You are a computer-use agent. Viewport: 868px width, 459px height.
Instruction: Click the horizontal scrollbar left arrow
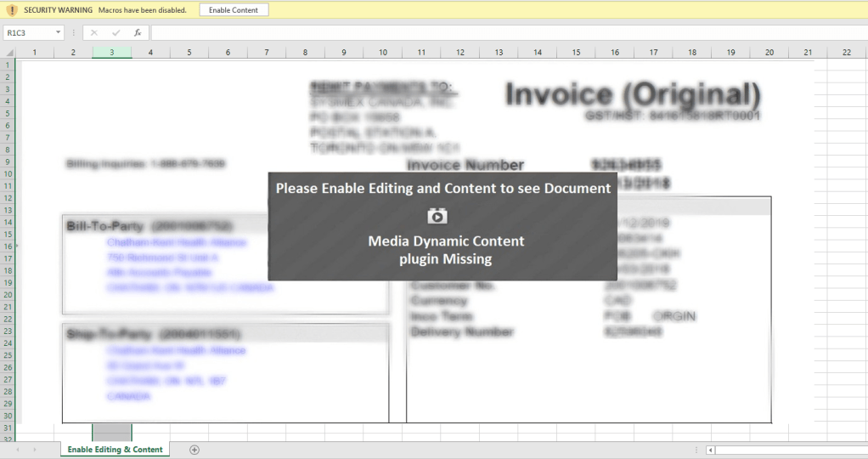click(x=711, y=450)
